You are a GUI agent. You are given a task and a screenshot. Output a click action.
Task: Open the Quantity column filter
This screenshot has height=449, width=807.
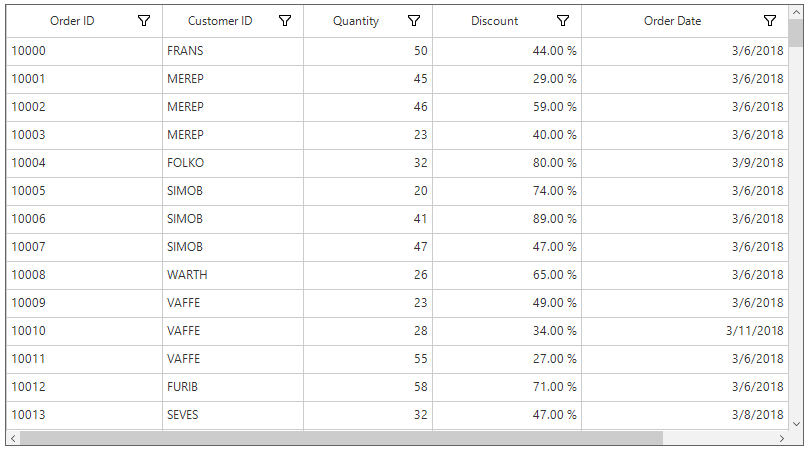tap(414, 21)
